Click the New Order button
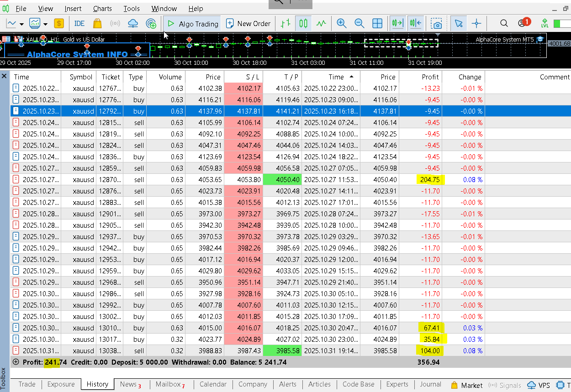 tap(248, 24)
